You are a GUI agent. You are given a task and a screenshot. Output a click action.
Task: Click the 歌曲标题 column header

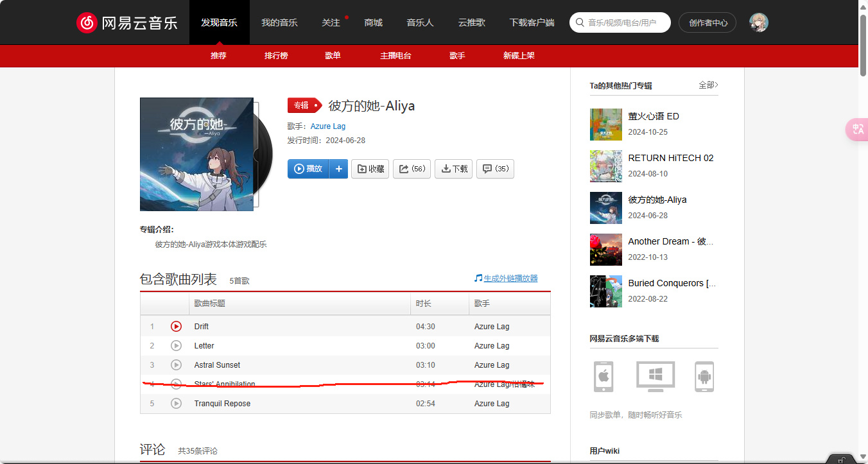(299, 304)
